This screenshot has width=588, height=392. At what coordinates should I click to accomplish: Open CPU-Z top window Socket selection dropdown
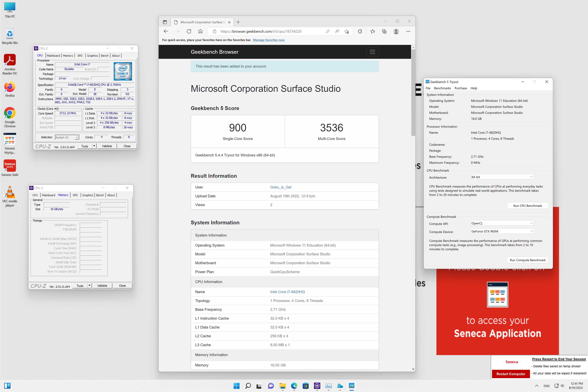tap(67, 137)
